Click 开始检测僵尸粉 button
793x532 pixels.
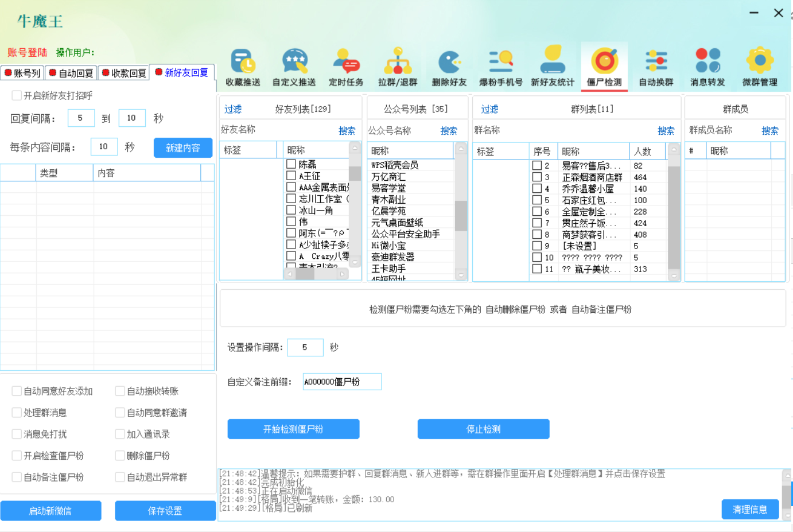(293, 429)
